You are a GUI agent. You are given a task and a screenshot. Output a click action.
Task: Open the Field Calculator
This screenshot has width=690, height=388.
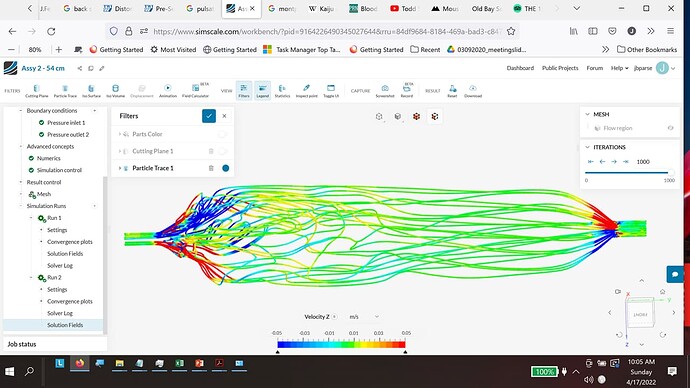195,91
